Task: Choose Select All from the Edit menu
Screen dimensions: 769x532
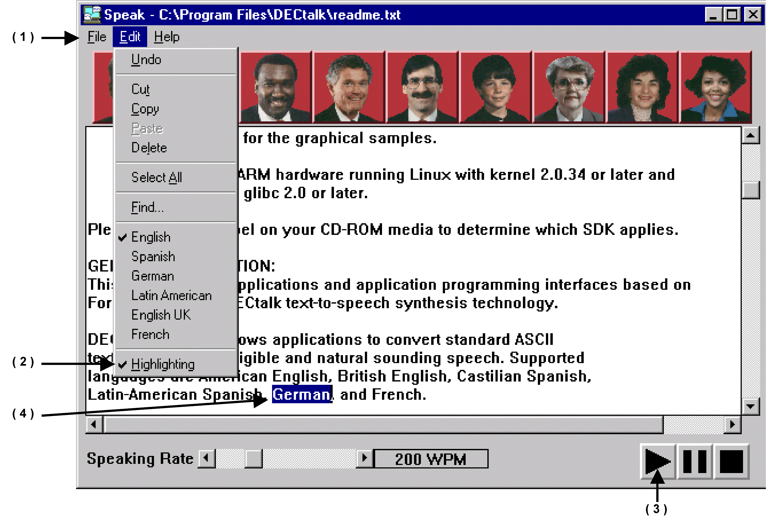Action: tap(157, 177)
